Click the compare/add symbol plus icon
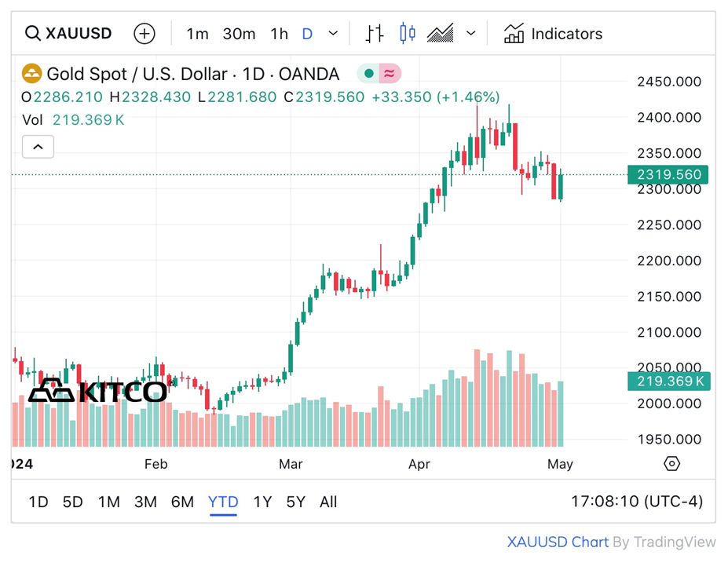The width and height of the screenshot is (728, 566). click(x=145, y=34)
